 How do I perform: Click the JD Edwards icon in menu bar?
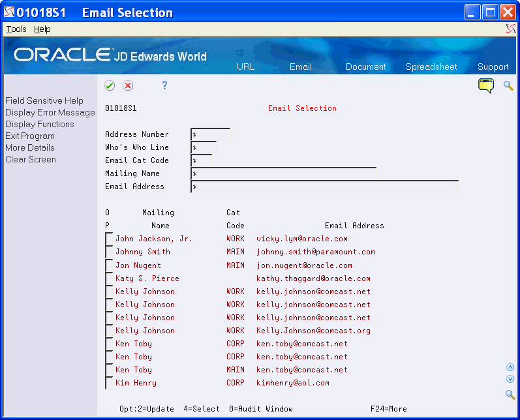point(511,29)
